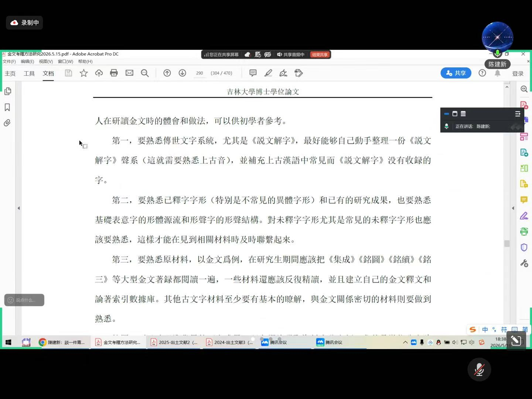
Task: Open the Export PDF tool in right pane
Action: pyautogui.click(x=524, y=153)
